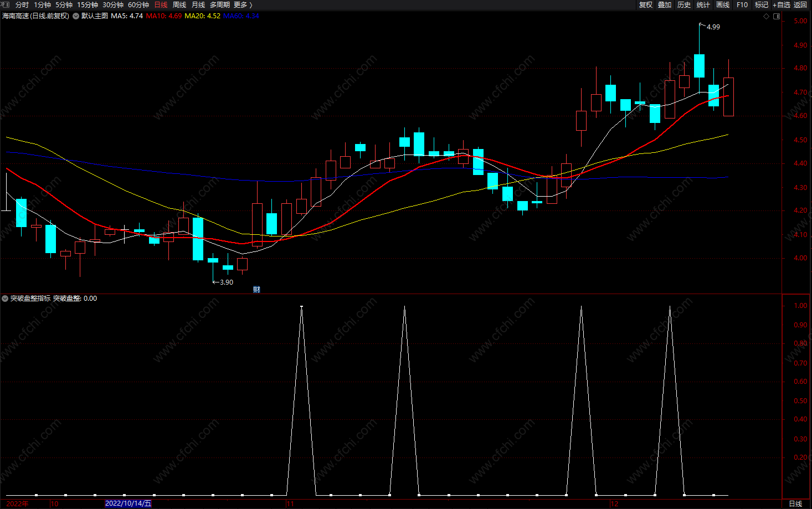Click the red MA10: 4.69 label

(164, 16)
